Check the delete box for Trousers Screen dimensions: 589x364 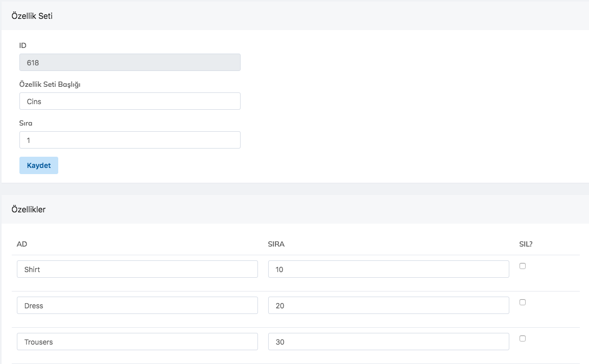(523, 338)
